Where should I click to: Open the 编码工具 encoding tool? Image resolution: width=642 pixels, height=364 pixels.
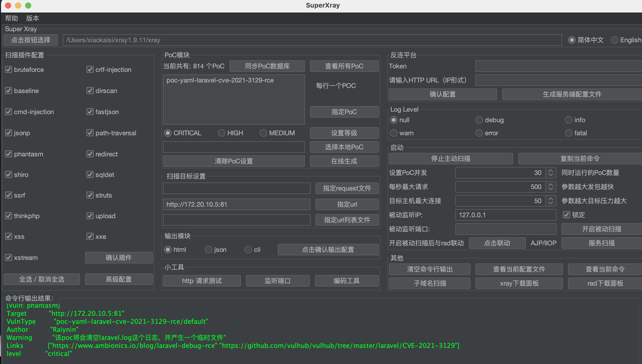[x=346, y=281]
